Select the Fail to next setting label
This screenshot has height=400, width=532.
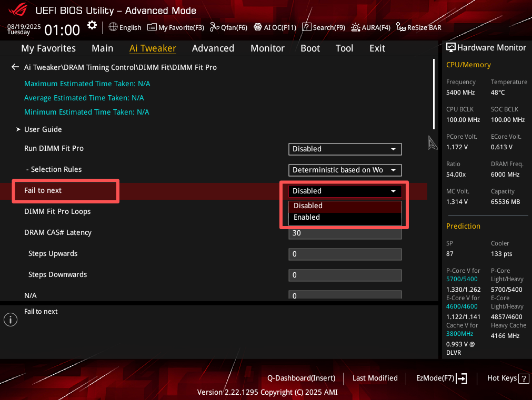coord(43,190)
